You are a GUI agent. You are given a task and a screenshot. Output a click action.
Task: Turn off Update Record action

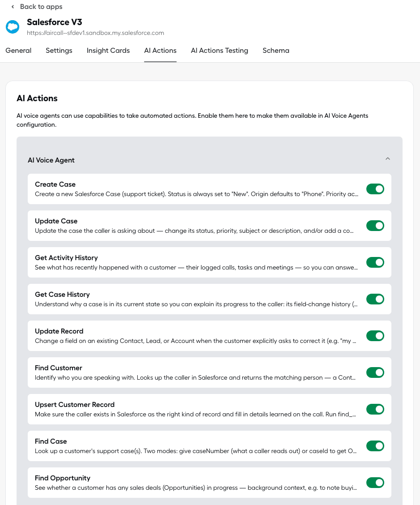tap(375, 336)
